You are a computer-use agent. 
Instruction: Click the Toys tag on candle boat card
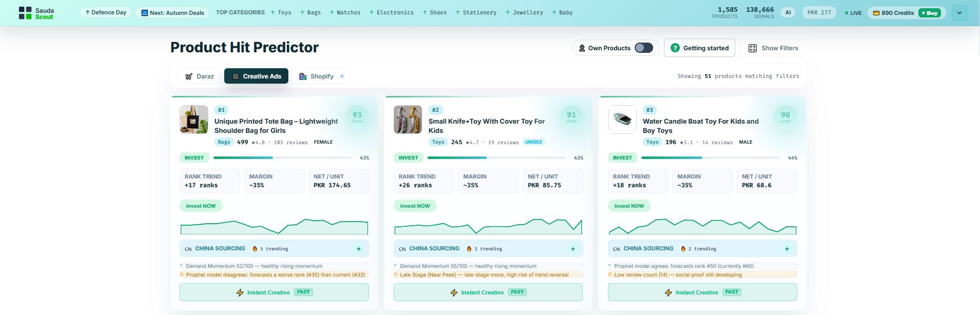point(652,142)
